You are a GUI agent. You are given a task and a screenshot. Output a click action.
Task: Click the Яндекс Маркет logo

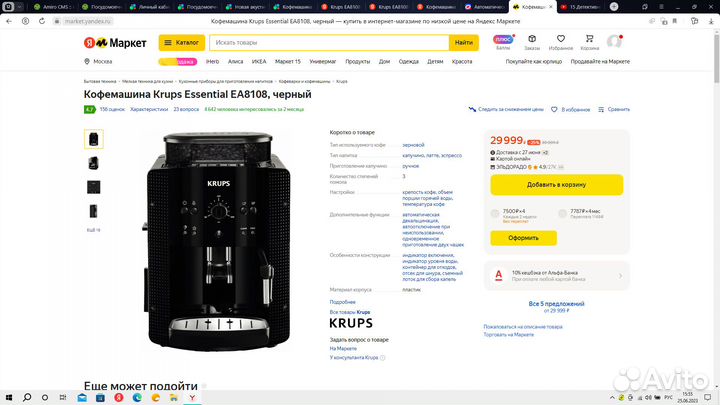click(x=115, y=43)
